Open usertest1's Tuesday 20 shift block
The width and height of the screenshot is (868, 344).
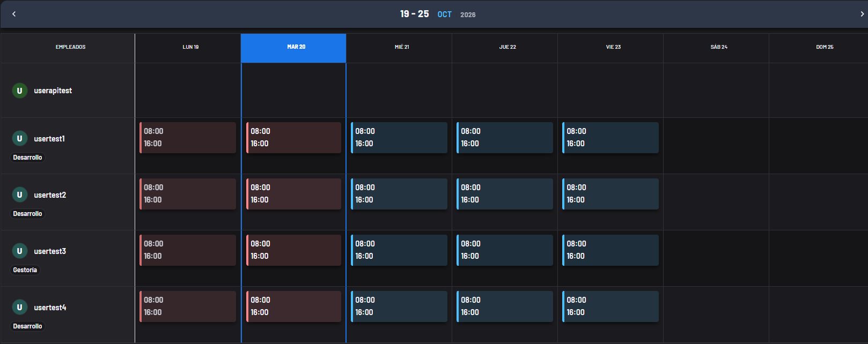(x=293, y=138)
